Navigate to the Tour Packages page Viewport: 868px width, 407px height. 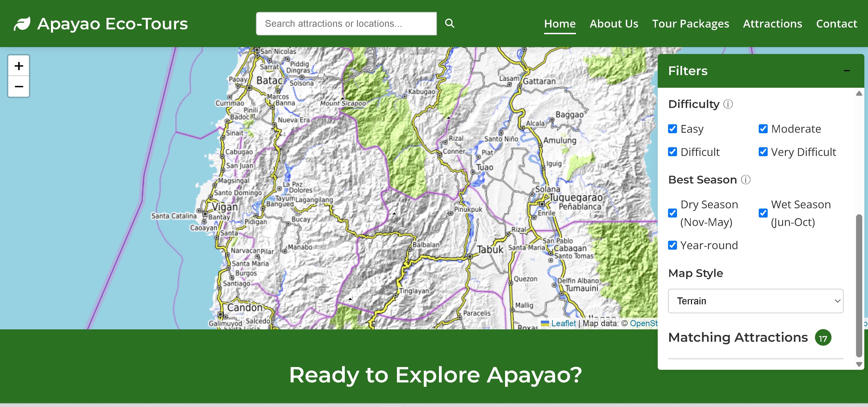[x=691, y=24]
